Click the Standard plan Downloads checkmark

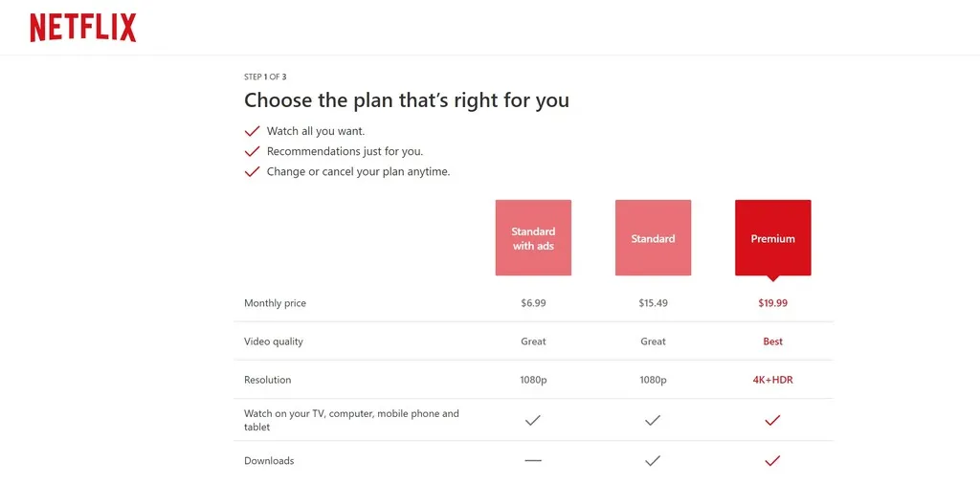pyautogui.click(x=653, y=460)
